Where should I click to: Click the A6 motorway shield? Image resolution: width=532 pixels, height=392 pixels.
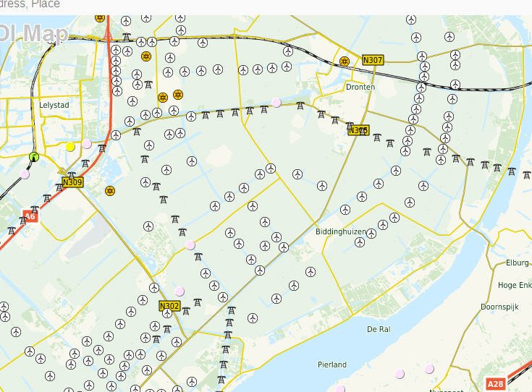(x=30, y=216)
